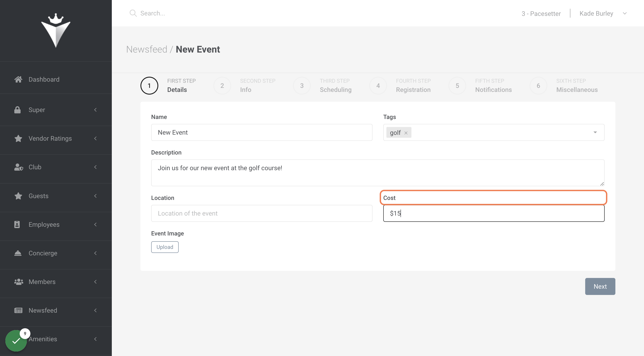Open the Kade Burley user dropdown
This screenshot has height=356, width=644.
click(x=603, y=13)
